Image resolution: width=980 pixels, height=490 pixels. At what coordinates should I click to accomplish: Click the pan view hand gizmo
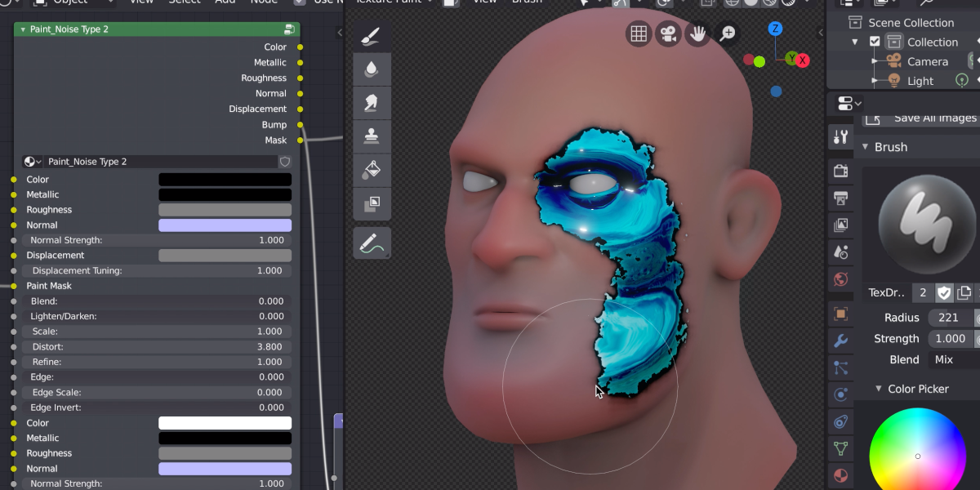[x=697, y=33]
